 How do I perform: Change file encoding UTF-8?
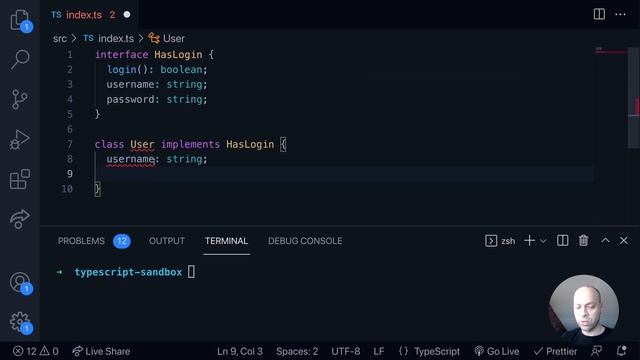[346, 351]
